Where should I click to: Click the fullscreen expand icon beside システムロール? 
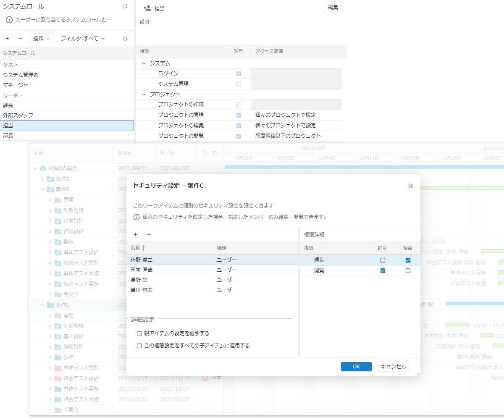125,6
